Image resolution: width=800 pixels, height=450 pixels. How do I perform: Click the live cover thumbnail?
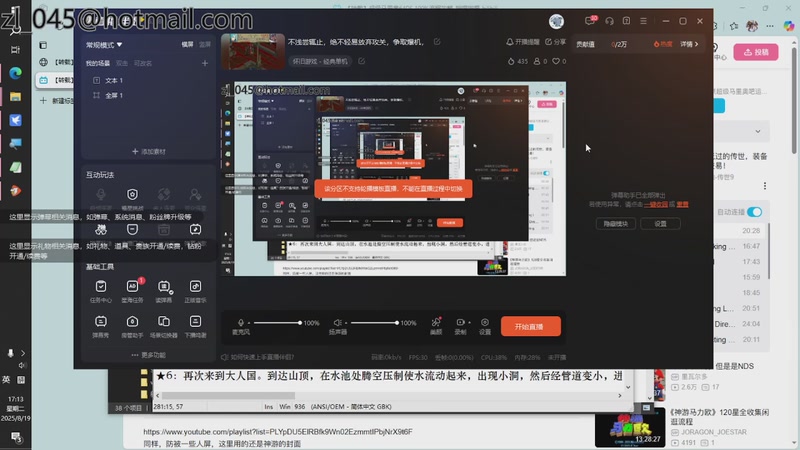point(253,52)
